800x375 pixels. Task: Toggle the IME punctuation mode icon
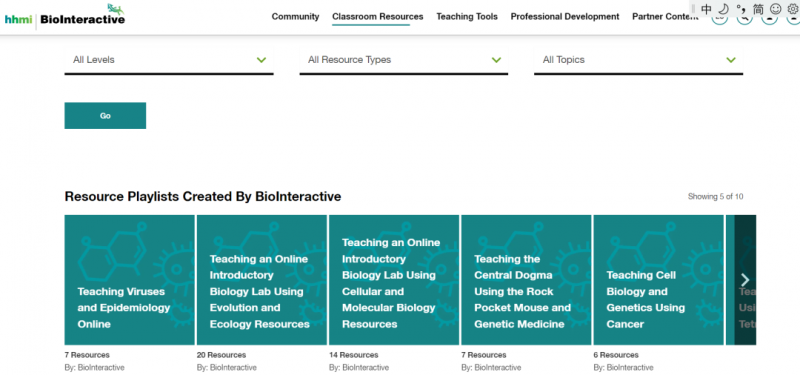point(741,9)
